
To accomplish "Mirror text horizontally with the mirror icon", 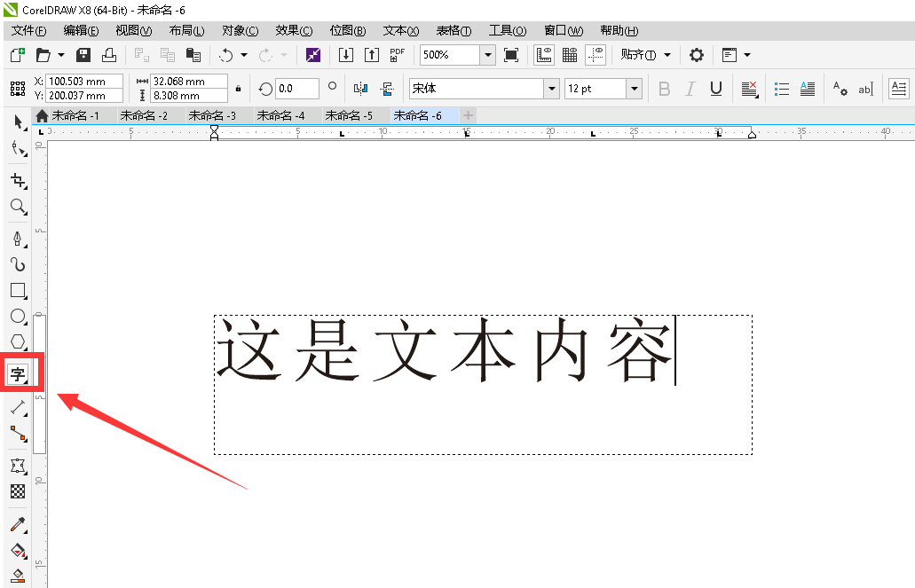I will [360, 89].
